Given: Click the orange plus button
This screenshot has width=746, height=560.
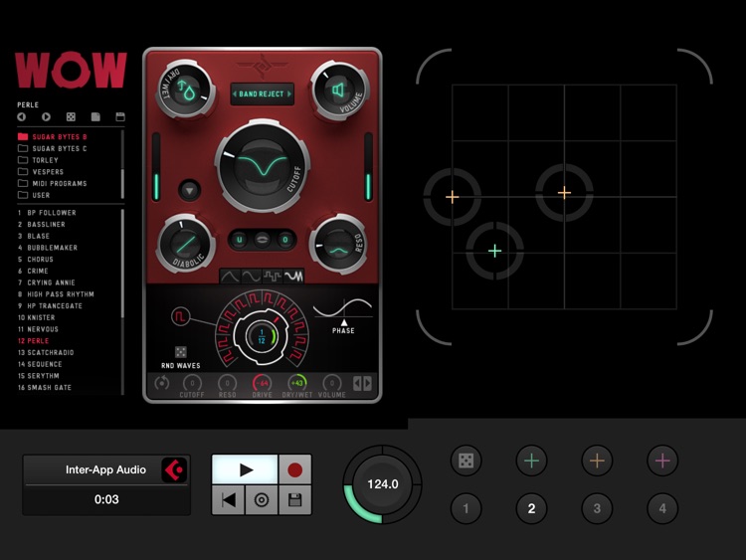Looking at the screenshot, I should click(597, 461).
